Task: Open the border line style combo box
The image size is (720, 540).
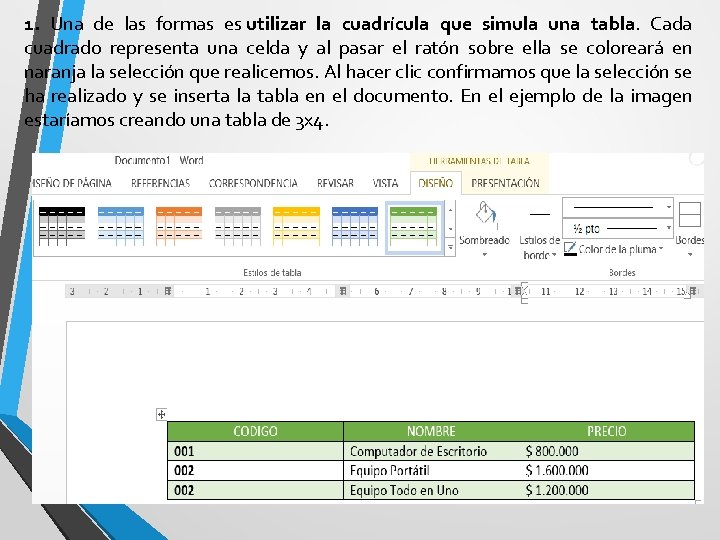Action: point(618,208)
